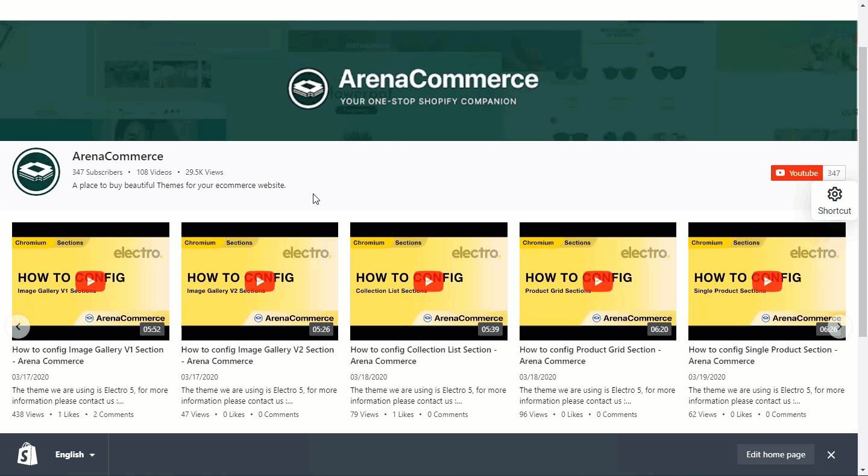Click the 05:39 duration video thumbnail
The image size is (868, 476).
[429, 281]
